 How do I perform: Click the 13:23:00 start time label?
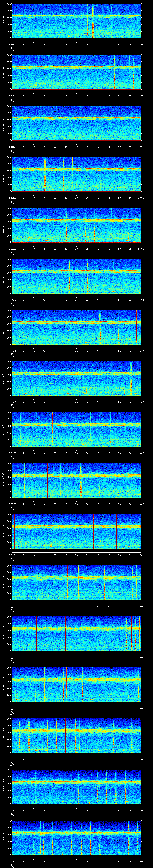[x=12, y=402]
